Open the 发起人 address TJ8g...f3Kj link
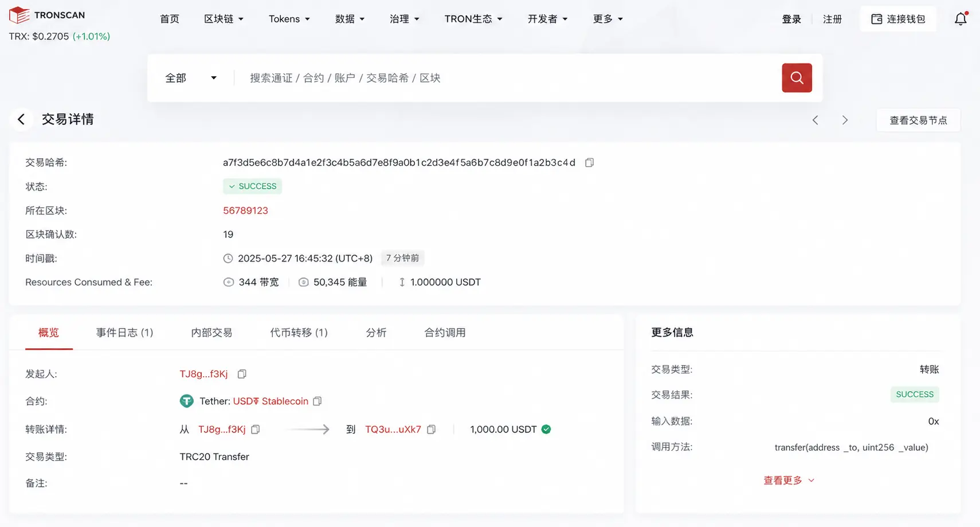The width and height of the screenshot is (980, 527). (x=203, y=374)
